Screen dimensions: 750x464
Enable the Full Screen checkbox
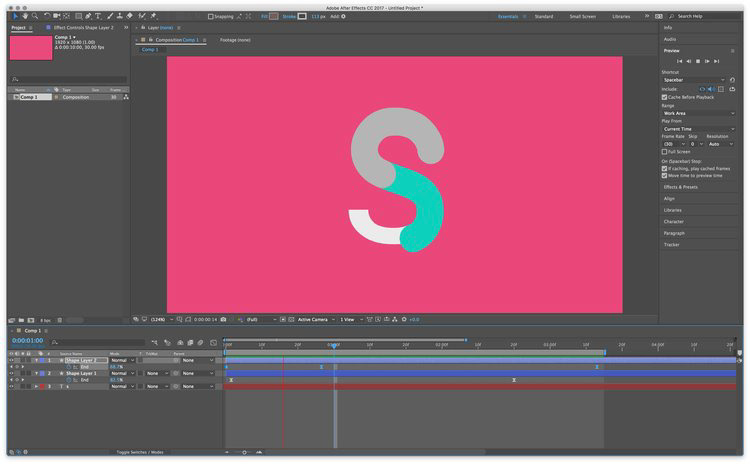click(664, 152)
